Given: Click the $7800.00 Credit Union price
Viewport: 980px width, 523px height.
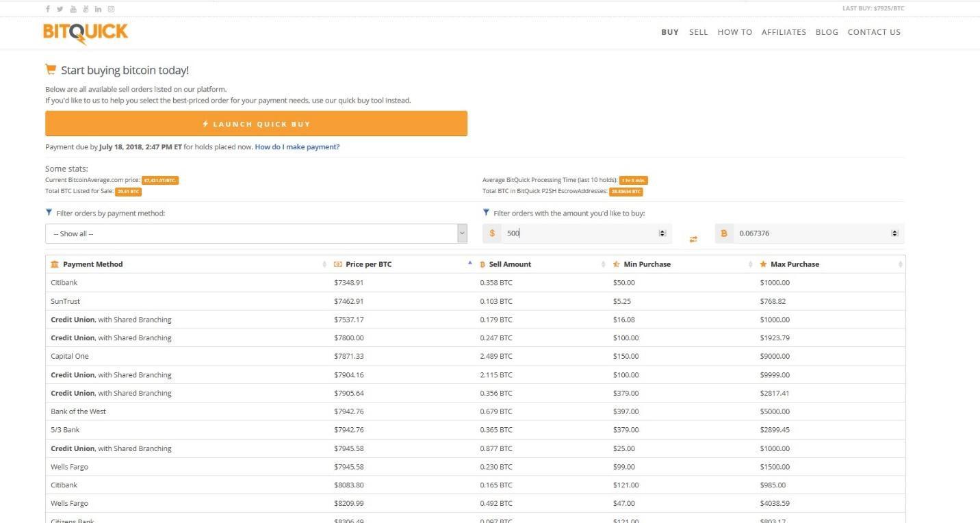Looking at the screenshot, I should pos(349,338).
